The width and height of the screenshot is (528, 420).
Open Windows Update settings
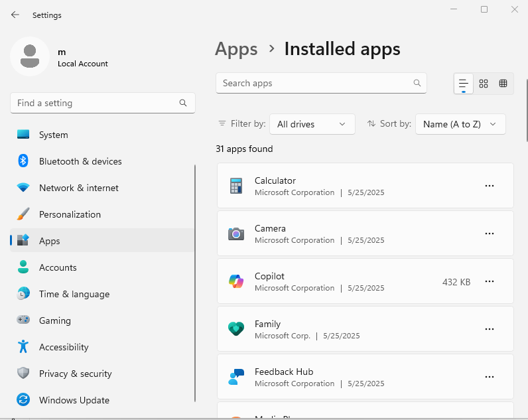(x=74, y=400)
